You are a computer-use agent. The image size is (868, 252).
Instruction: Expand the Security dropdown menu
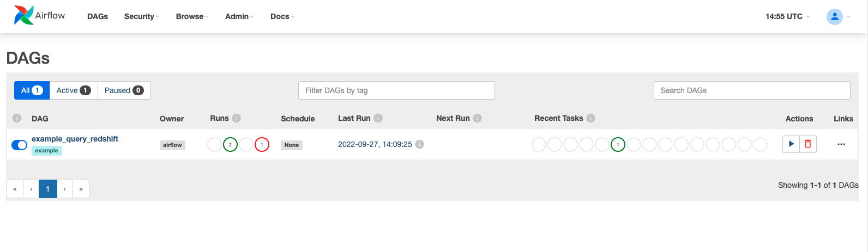point(142,16)
